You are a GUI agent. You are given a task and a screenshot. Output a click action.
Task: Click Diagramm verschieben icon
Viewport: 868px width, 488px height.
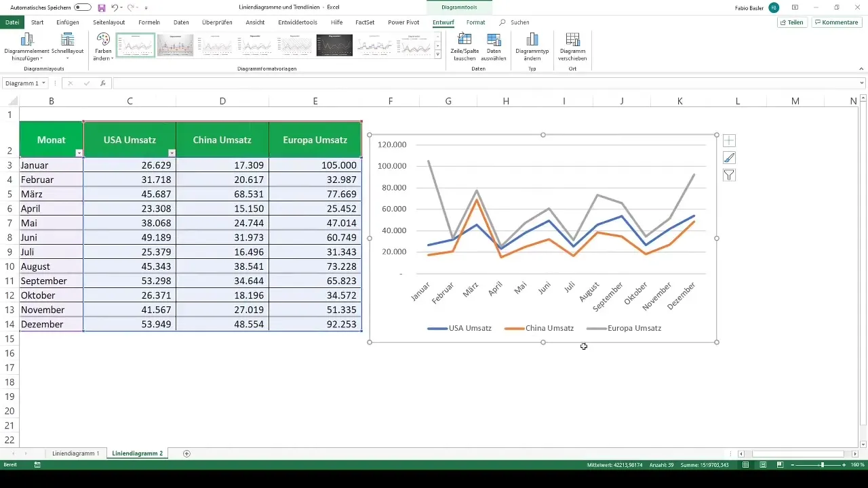click(x=573, y=47)
